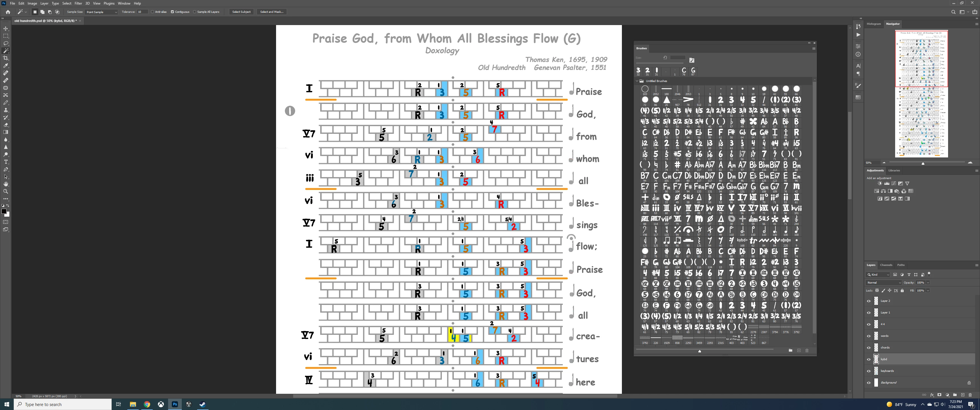Enable the Anti-alias checkbox
980x410 pixels.
point(152,12)
